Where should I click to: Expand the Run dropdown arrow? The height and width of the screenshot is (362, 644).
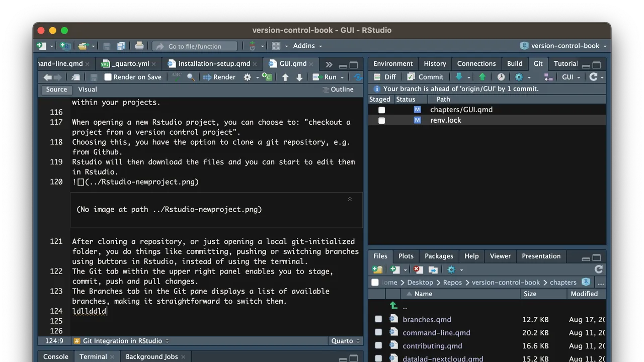342,77
